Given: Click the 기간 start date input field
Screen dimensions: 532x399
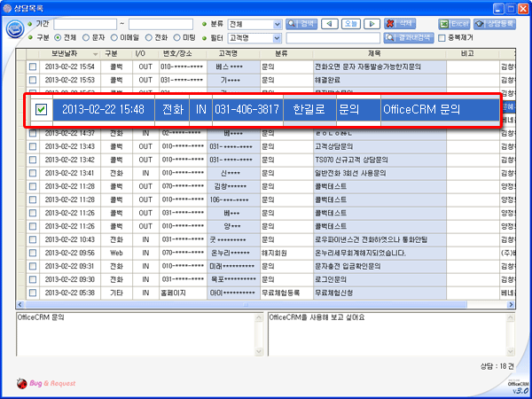Looking at the screenshot, I should point(83,23).
